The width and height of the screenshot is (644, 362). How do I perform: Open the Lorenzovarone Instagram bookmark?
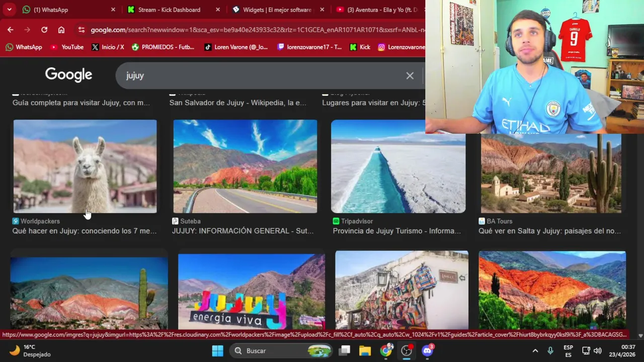401,47
